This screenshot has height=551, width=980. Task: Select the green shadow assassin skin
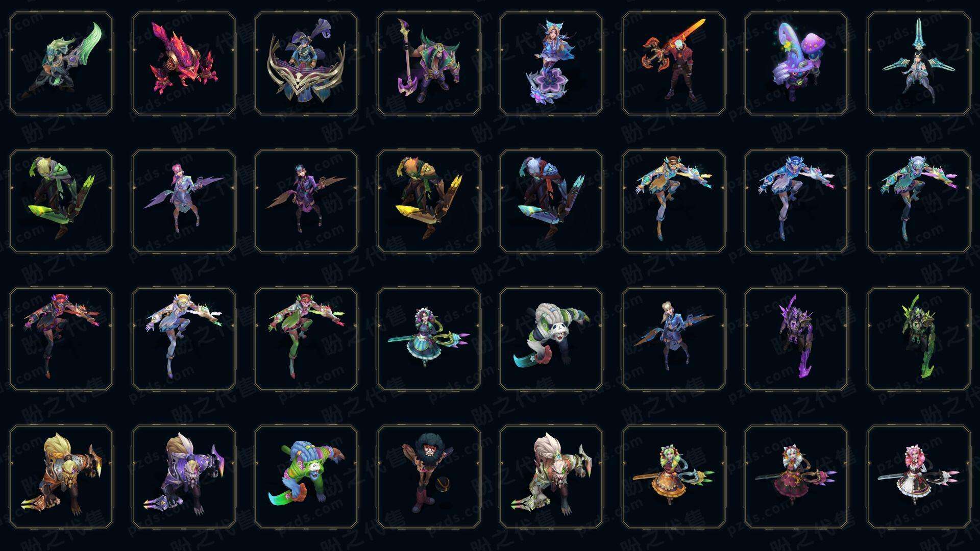919,339
